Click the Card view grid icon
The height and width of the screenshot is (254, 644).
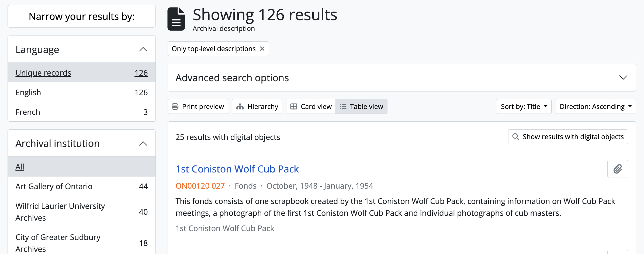294,107
